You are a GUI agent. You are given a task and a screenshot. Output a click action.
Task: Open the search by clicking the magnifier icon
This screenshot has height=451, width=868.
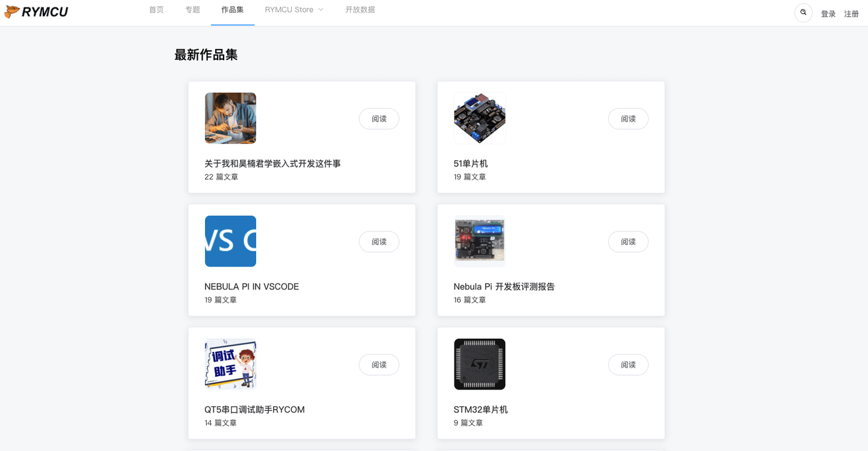(x=804, y=12)
